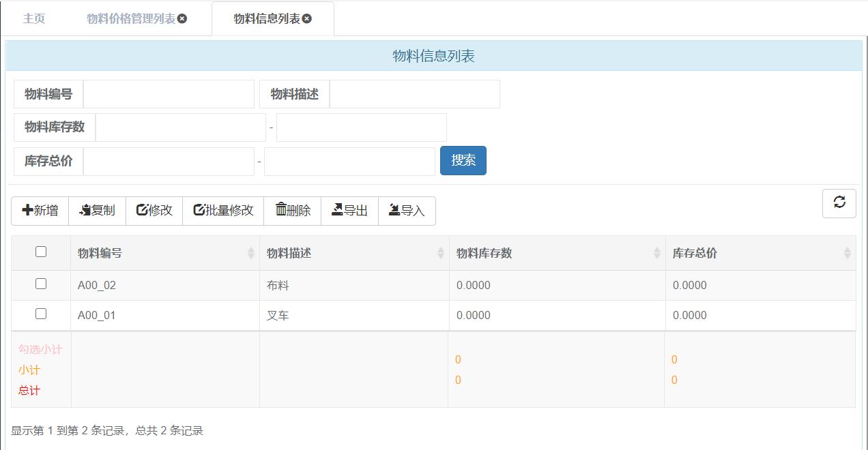The image size is (868, 450).
Task: Check the row A00_02 checkbox
Action: [41, 284]
